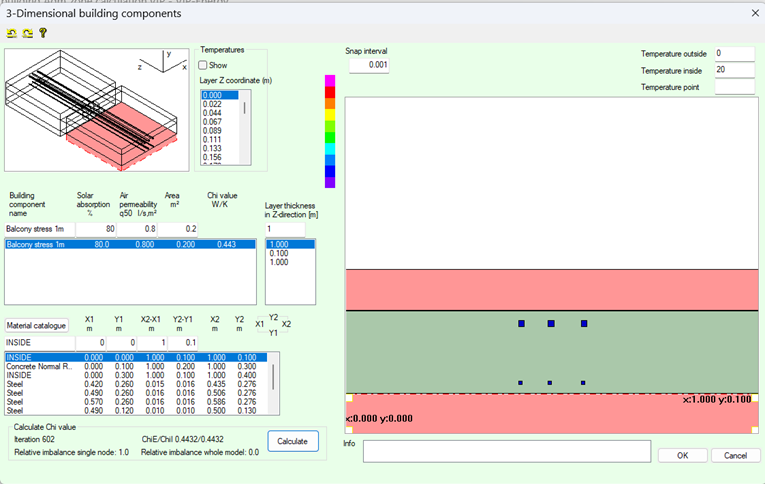This screenshot has width=765, height=484.
Task: Click the magenta swatch in temperature legend
Action: click(330, 80)
